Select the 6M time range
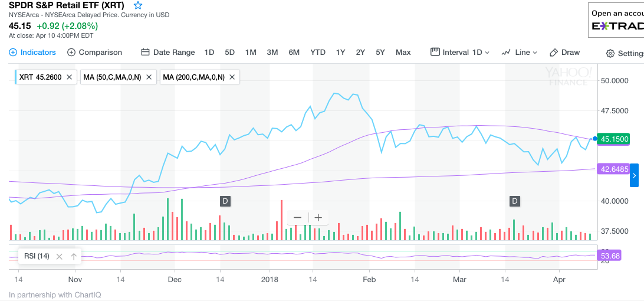This screenshot has width=644, height=301. click(294, 53)
